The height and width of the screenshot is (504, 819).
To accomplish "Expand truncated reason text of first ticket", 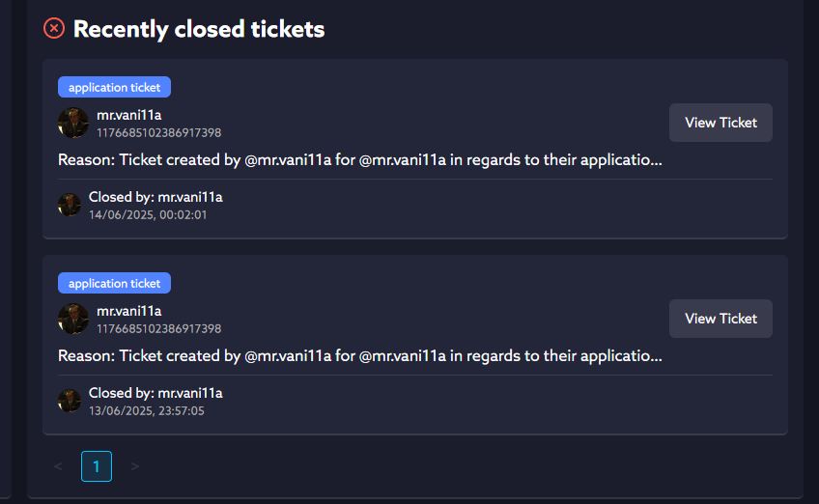I will pyautogui.click(x=360, y=160).
